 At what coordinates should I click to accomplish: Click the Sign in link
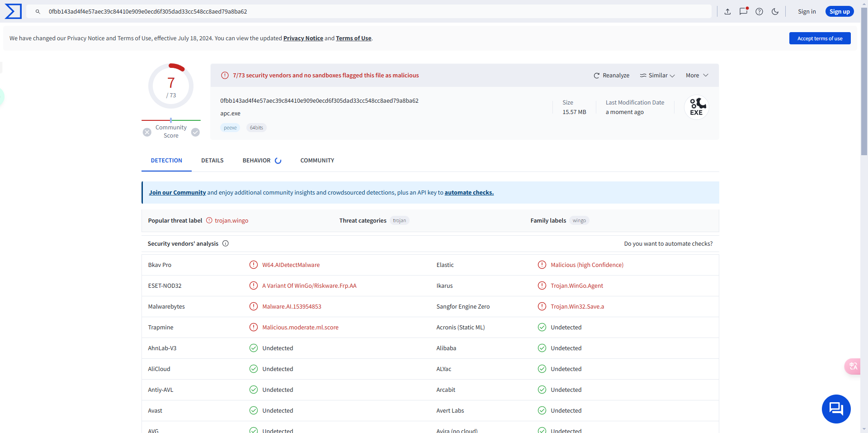[x=807, y=12]
